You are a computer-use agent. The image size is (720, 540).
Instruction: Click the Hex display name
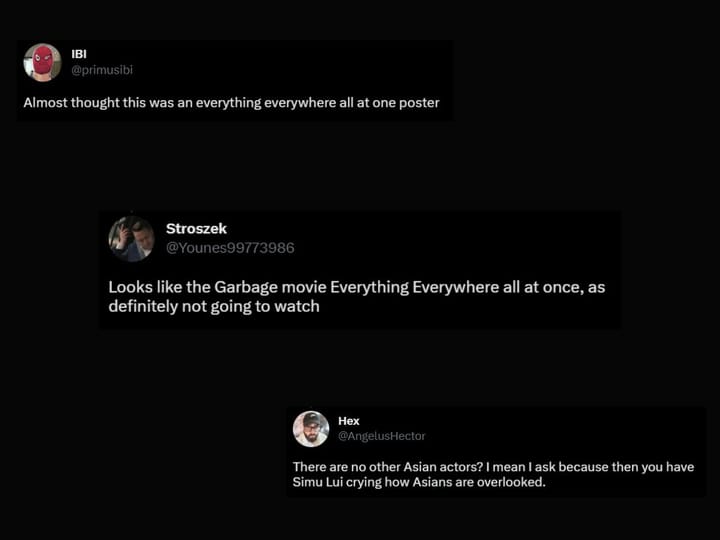click(x=348, y=421)
